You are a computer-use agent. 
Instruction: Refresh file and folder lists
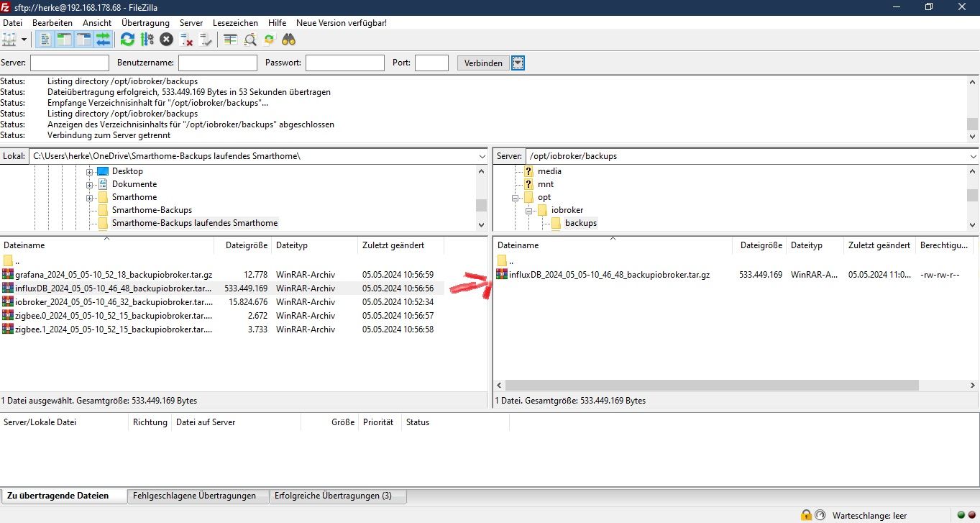pos(127,40)
